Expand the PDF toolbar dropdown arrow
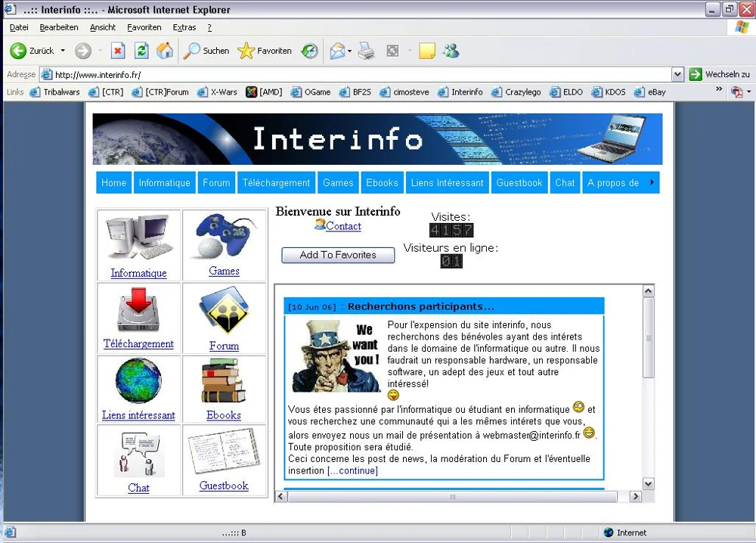Screen dimensions: 756x543 pyautogui.click(x=748, y=92)
